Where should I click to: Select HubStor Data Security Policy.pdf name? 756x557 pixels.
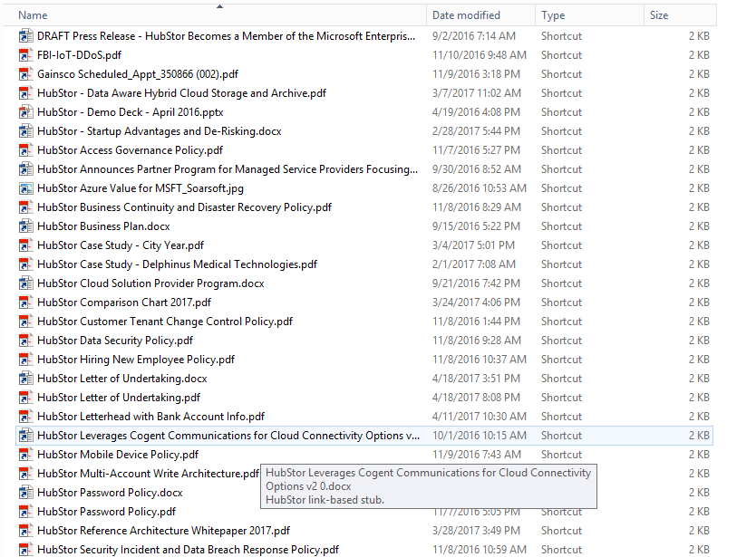pyautogui.click(x=115, y=341)
